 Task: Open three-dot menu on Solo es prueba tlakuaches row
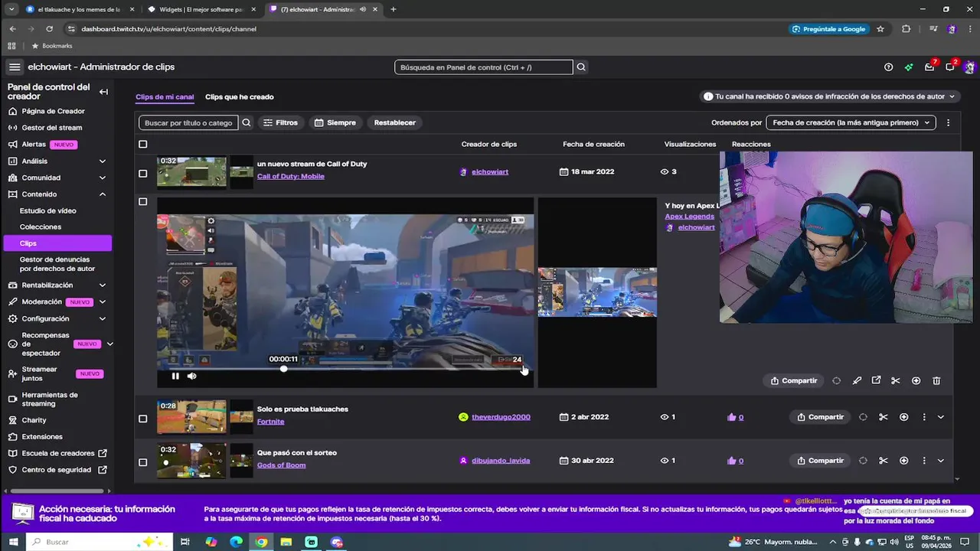point(924,417)
